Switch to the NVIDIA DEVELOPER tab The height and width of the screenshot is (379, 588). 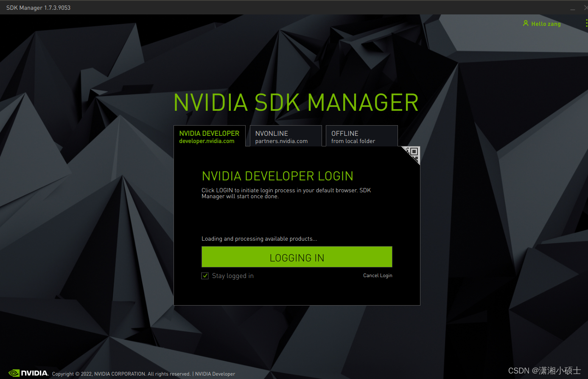209,136
